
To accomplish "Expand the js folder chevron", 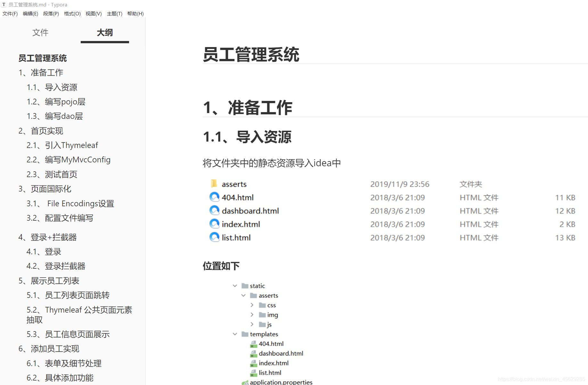I will pyautogui.click(x=252, y=324).
